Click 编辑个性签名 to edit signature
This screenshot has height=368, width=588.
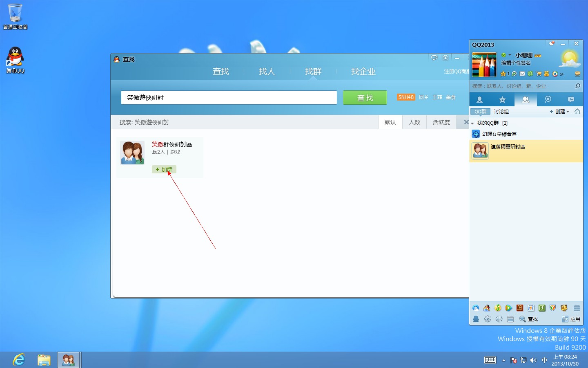pyautogui.click(x=516, y=63)
